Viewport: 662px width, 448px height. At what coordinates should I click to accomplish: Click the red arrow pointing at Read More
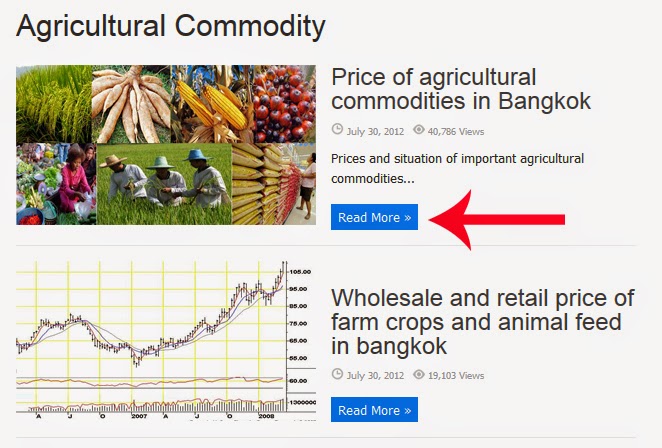(497, 220)
